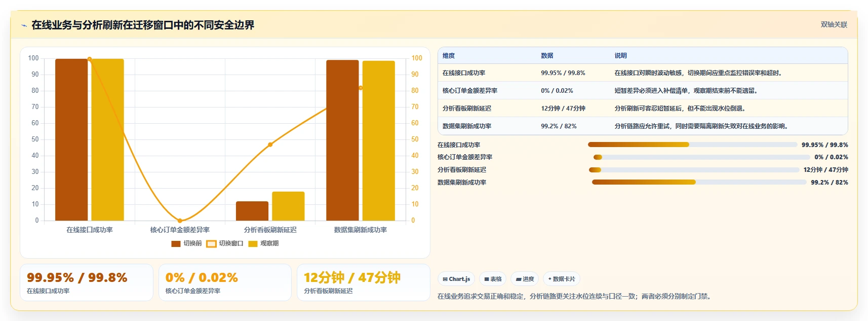Click the 数据集刷新成功率 progress bar
Viewport: 868px width, 321px height.
[699, 182]
